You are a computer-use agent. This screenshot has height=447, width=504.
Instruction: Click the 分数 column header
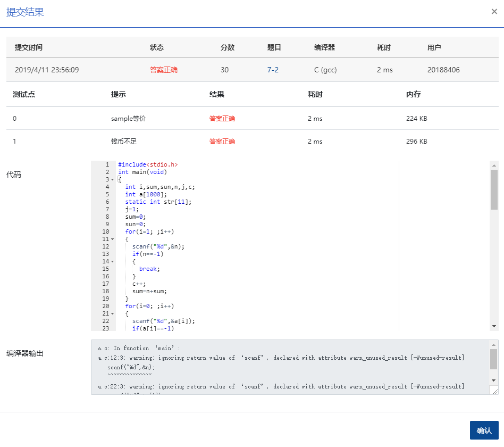pyautogui.click(x=228, y=47)
